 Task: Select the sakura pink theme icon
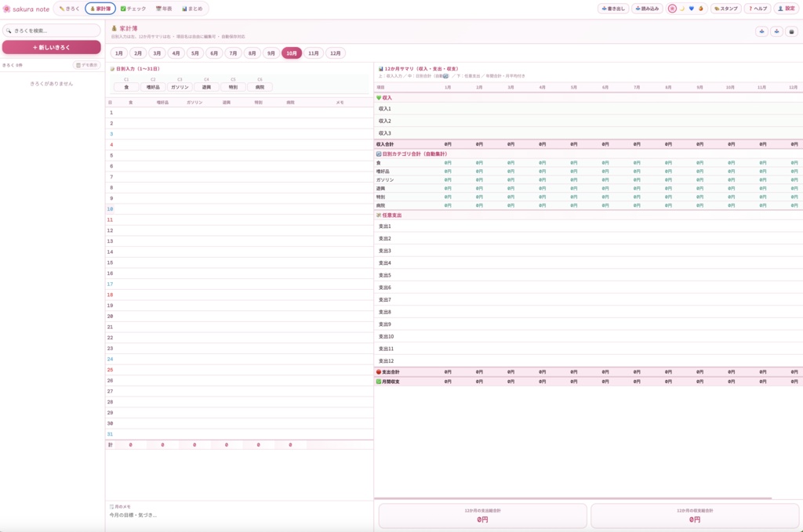[x=672, y=9]
